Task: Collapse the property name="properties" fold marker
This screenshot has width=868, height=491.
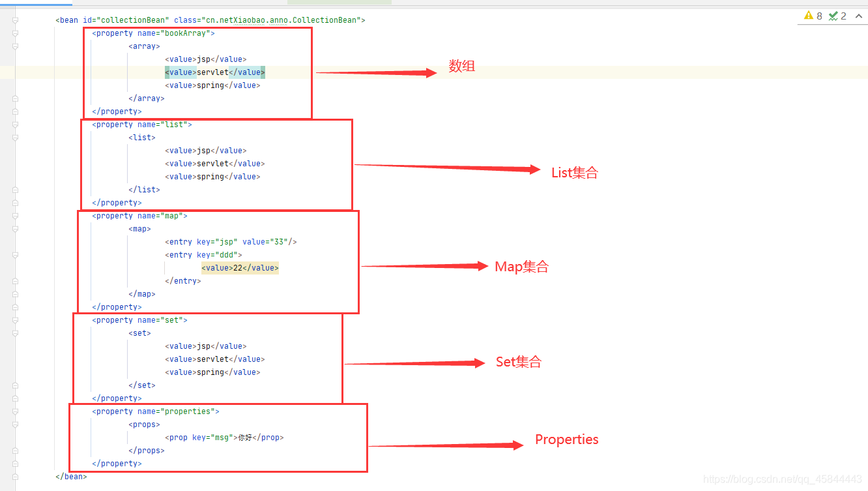Action: pyautogui.click(x=15, y=411)
